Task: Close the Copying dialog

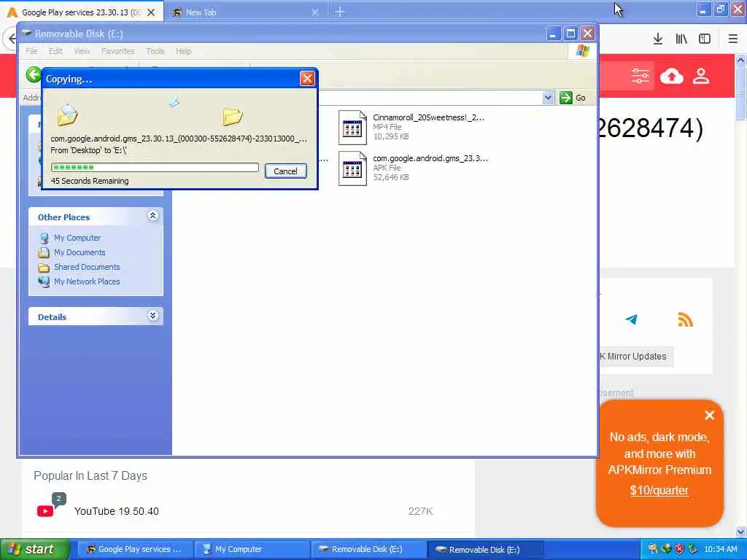Action: click(x=307, y=79)
